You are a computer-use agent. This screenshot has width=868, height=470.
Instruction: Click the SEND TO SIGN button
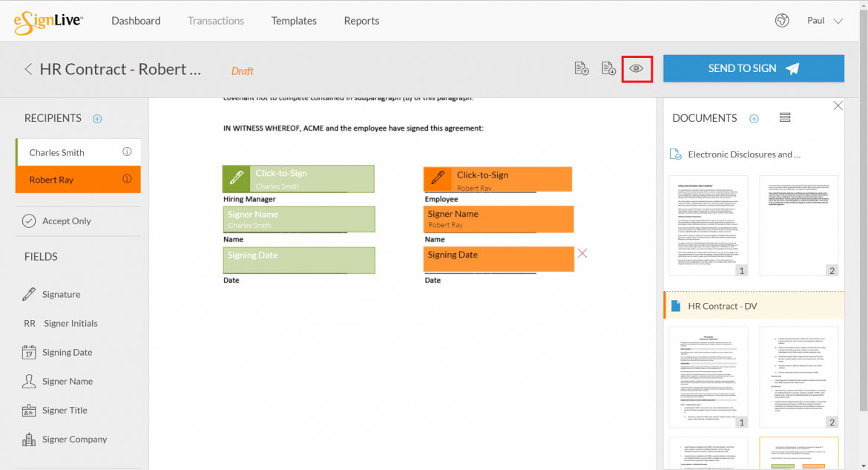[x=753, y=68]
